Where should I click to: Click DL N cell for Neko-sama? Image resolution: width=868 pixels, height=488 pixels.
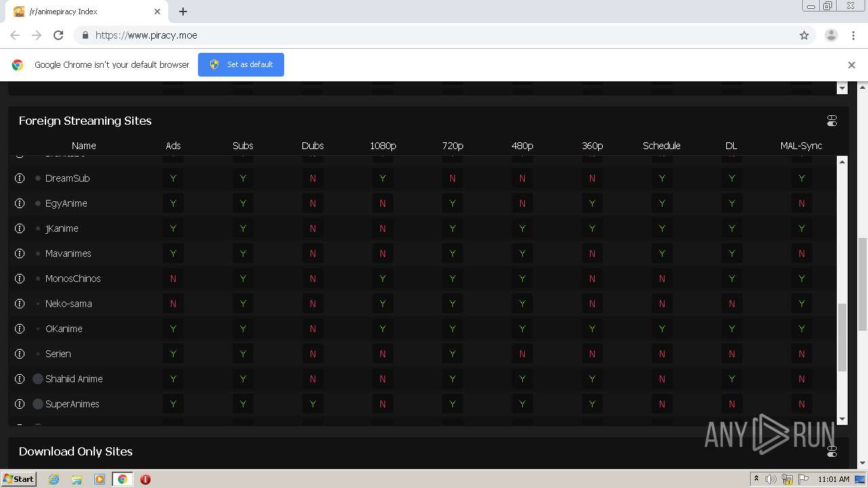click(x=732, y=304)
